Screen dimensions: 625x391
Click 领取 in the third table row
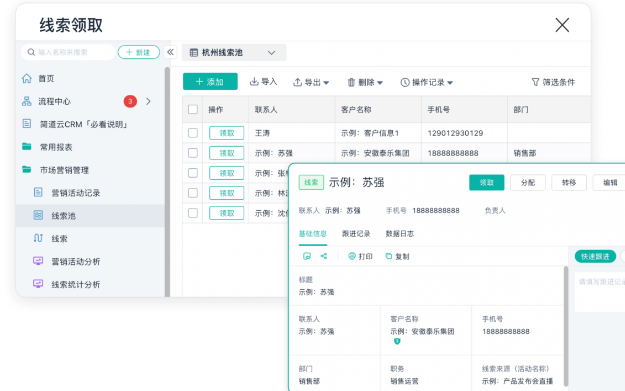click(226, 173)
